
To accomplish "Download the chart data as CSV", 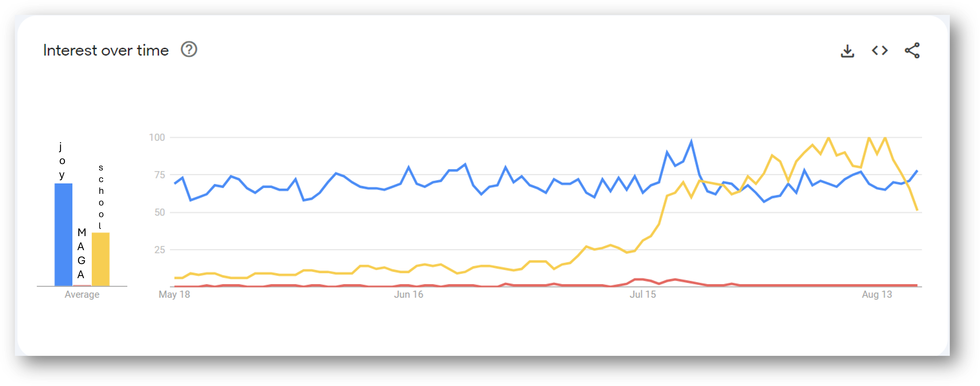I will pyautogui.click(x=847, y=51).
